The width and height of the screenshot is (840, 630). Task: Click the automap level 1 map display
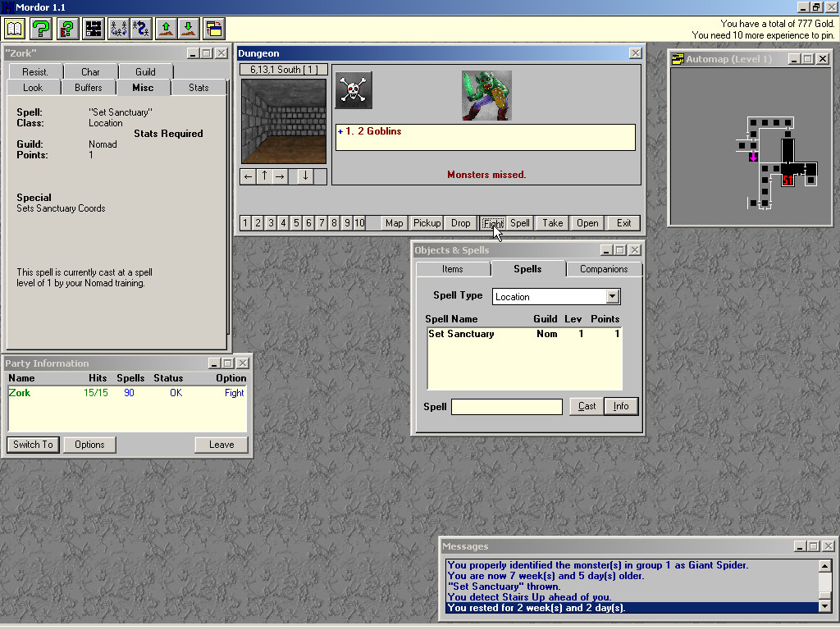[x=750, y=147]
